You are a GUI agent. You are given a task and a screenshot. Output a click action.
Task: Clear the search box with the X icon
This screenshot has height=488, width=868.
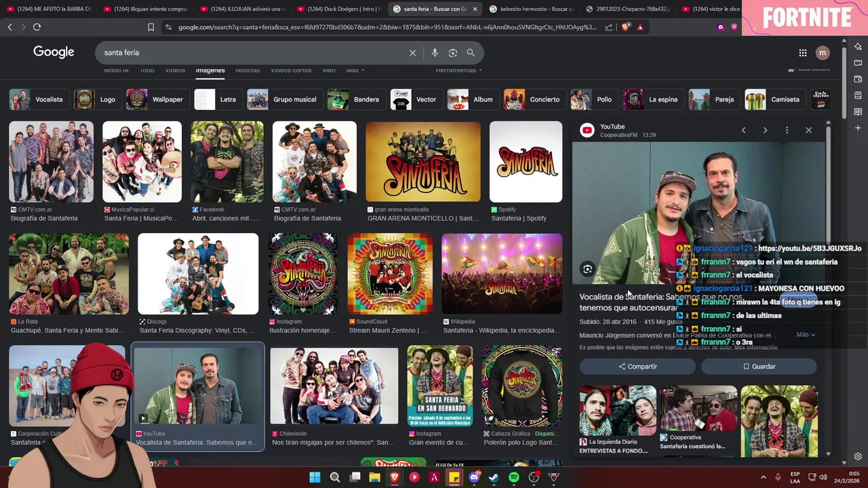pyautogui.click(x=412, y=53)
